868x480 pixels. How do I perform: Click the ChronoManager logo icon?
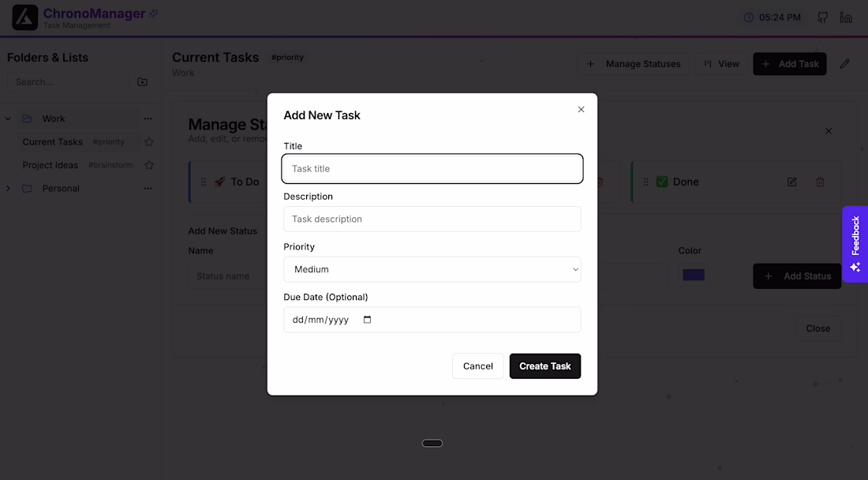[x=25, y=17]
